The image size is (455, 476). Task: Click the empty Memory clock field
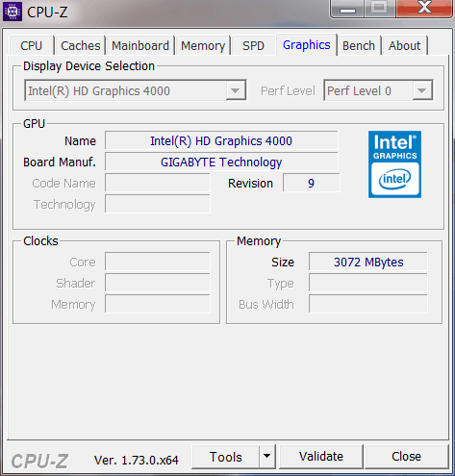click(158, 304)
